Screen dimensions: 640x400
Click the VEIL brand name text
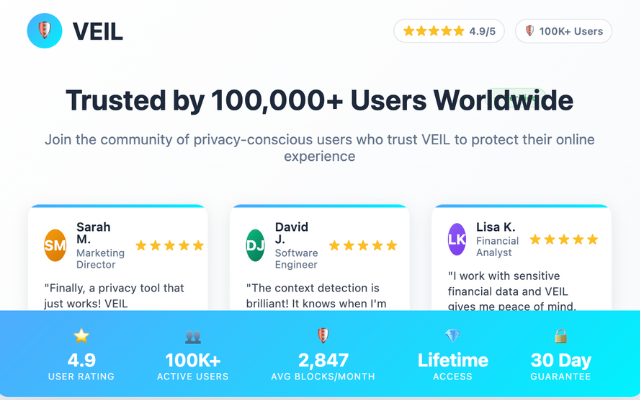98,31
